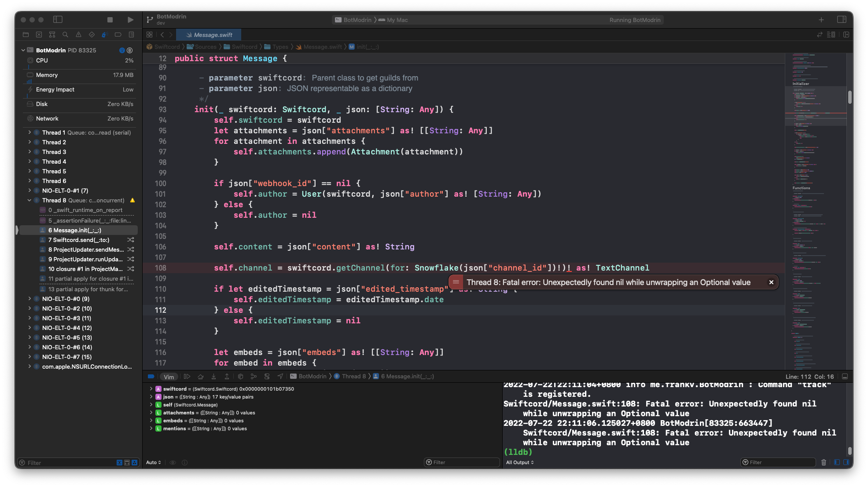Select frame 8 ProjectUpdater.sendMes...
The image size is (868, 487).
tap(79, 249)
